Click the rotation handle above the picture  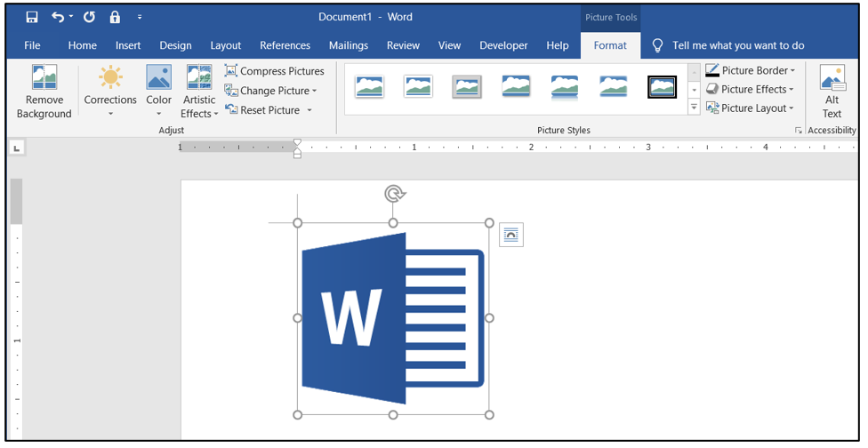tap(394, 194)
